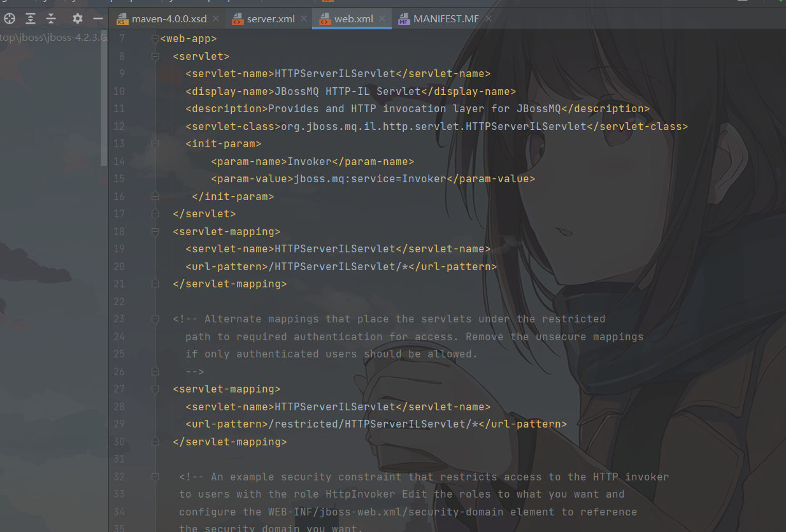This screenshot has height=532, width=786.
Task: Open project panel settings gear
Action: click(77, 18)
